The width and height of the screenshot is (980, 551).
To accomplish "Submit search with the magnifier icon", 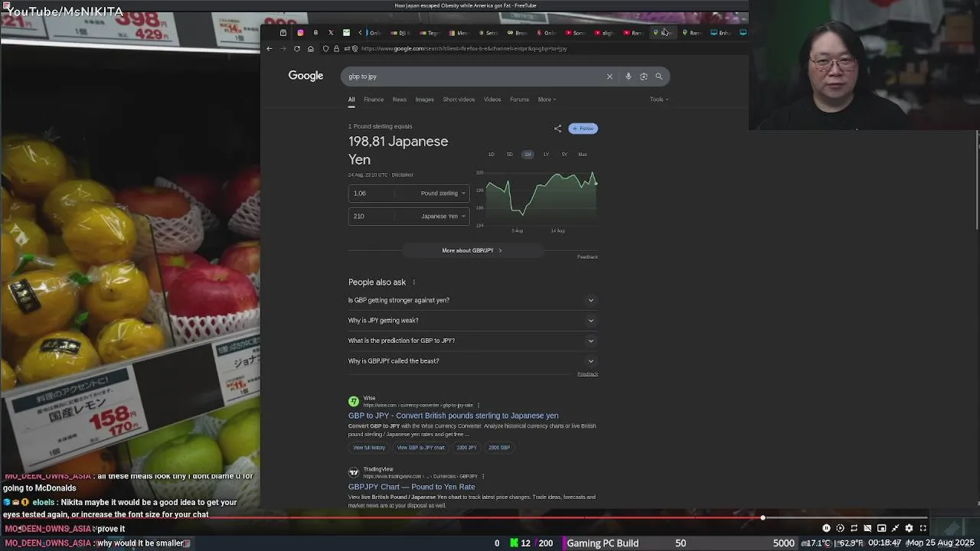I will [658, 77].
